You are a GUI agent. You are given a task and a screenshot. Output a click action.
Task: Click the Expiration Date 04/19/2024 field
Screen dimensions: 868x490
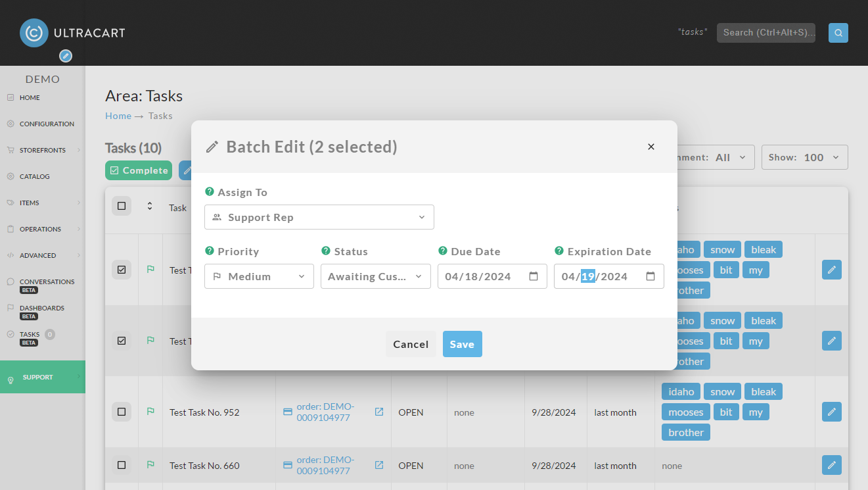coord(609,276)
